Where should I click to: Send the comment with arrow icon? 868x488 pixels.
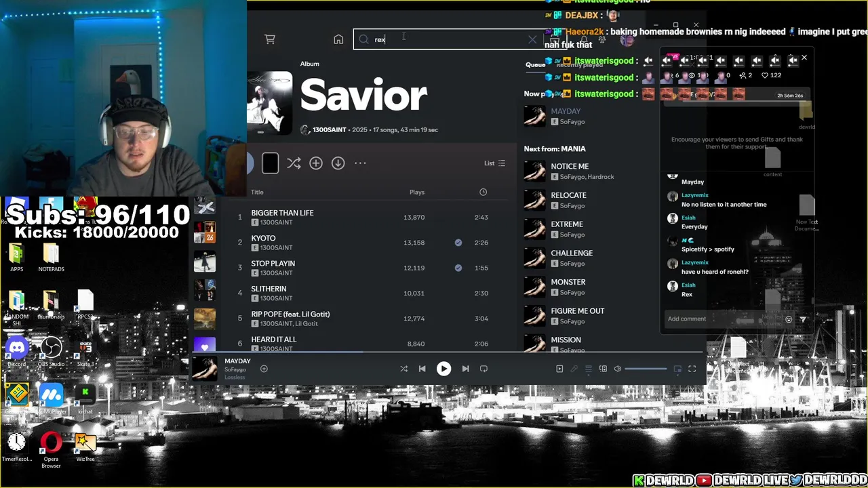pyautogui.click(x=803, y=319)
